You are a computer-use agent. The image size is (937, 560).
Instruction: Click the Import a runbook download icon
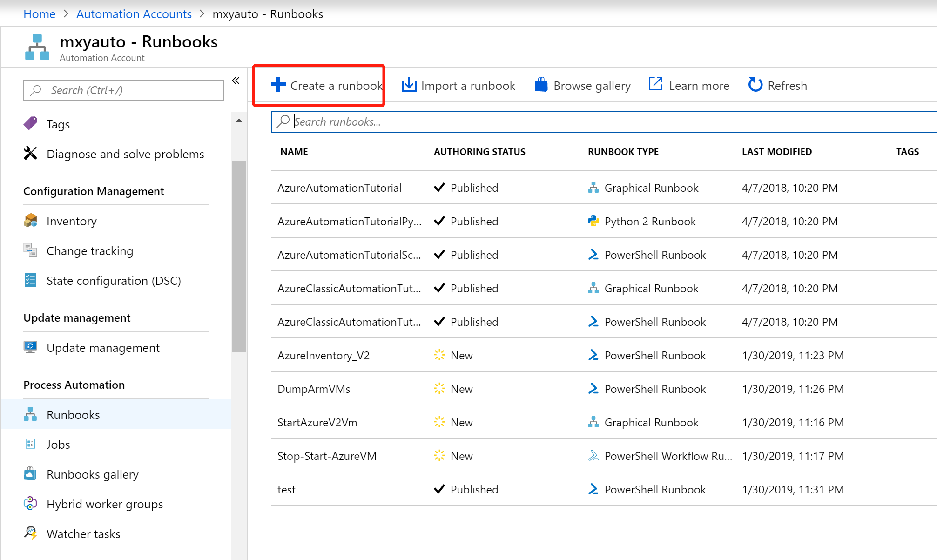pos(409,85)
